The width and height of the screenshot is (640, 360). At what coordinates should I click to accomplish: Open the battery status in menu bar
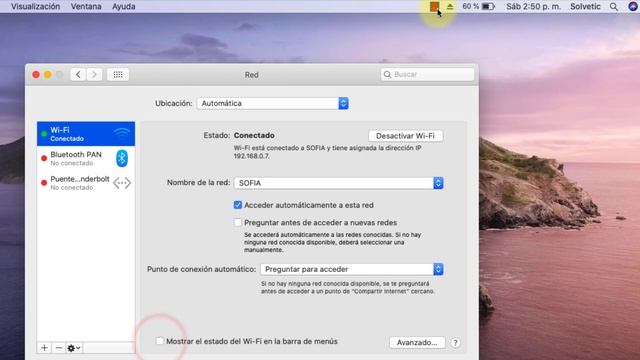(488, 7)
